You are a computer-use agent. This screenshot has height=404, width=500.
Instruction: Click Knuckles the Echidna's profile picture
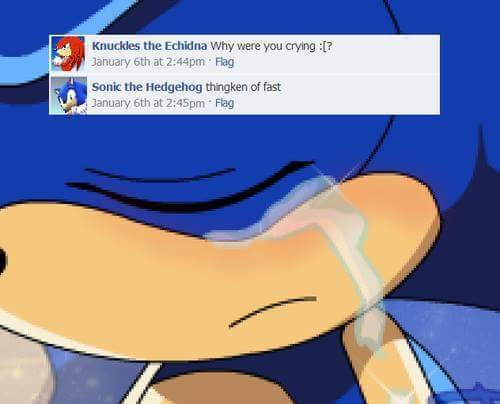point(68,54)
